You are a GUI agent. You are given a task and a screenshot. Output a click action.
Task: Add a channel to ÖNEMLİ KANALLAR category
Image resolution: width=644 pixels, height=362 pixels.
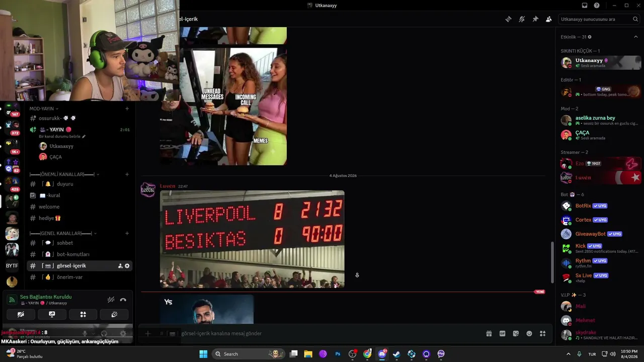pos(127,174)
